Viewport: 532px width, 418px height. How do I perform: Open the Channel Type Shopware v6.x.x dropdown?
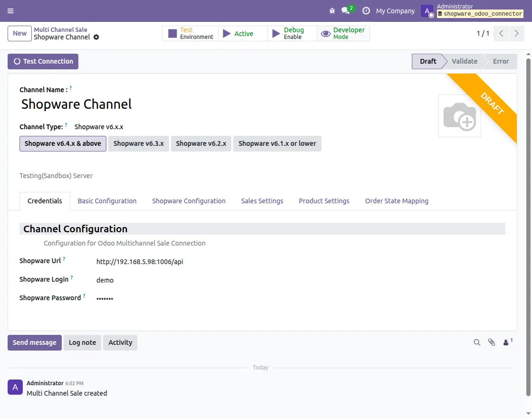99,127
